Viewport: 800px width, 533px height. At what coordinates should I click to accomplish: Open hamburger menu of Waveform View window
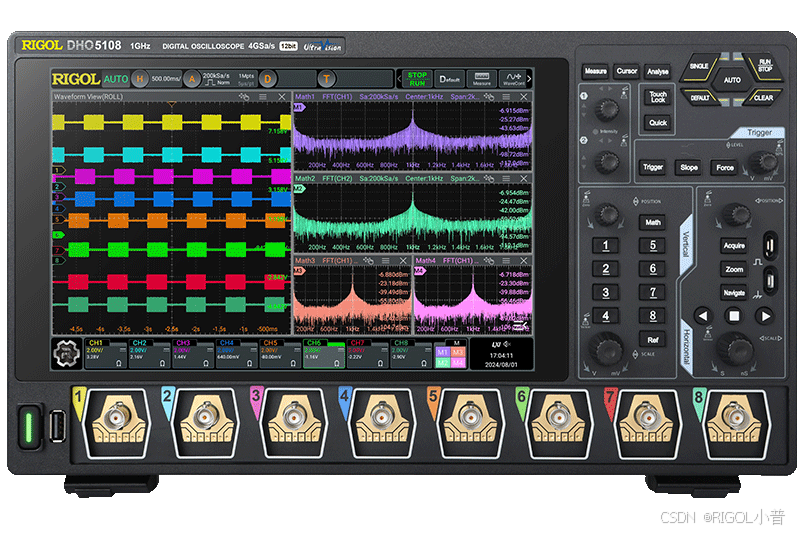tap(263, 96)
